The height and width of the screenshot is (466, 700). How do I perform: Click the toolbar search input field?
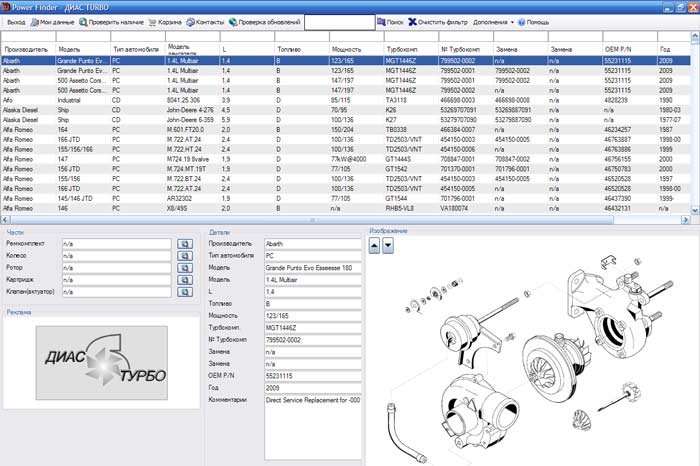point(340,22)
